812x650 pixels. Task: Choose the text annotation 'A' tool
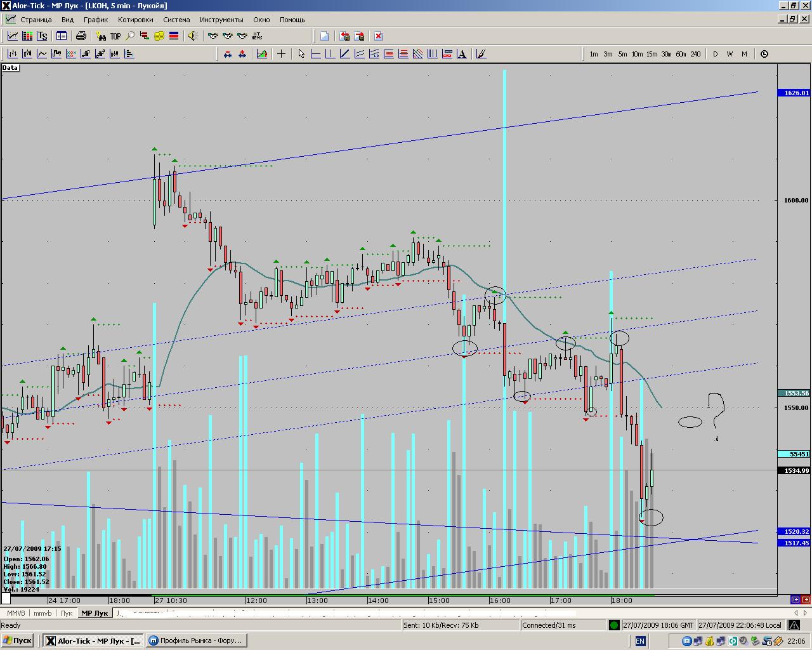[462, 54]
